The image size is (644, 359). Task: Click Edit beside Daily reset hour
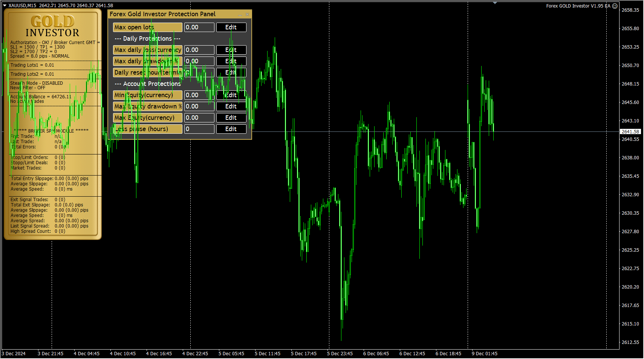tap(231, 72)
